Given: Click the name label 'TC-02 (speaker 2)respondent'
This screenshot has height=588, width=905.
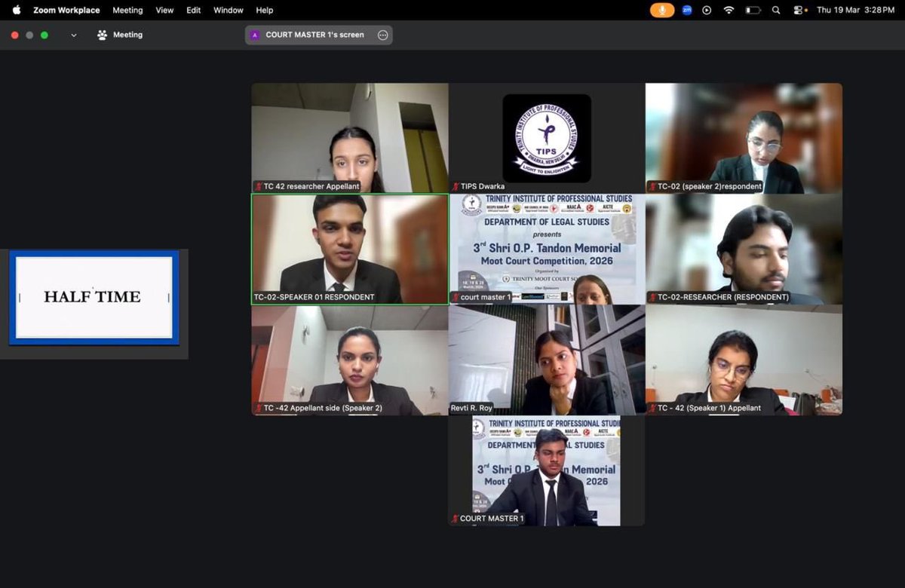Looking at the screenshot, I should click(710, 186).
